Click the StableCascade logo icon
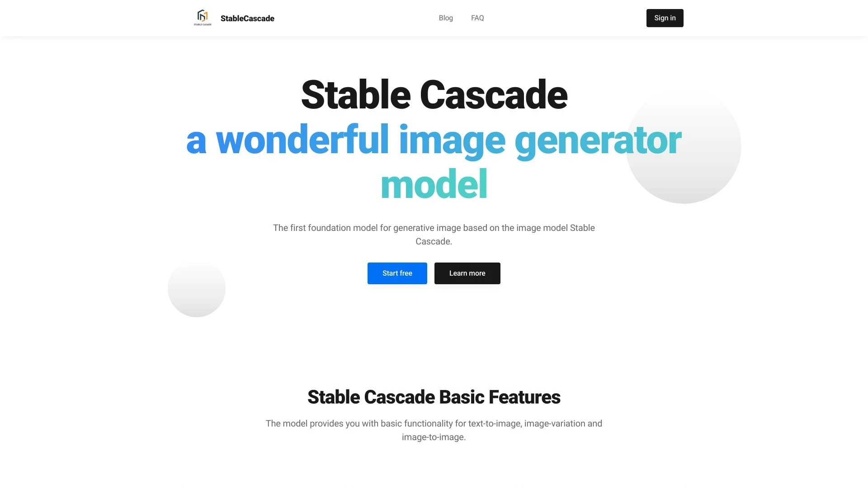The height and width of the screenshot is (488, 868). (202, 18)
